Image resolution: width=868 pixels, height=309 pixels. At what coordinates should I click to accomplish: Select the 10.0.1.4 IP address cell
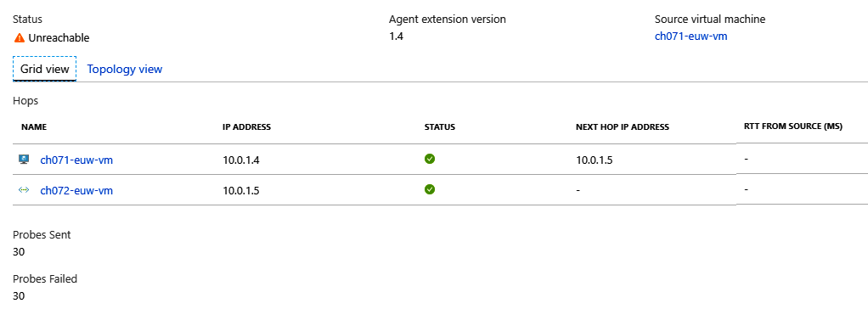[x=241, y=160]
